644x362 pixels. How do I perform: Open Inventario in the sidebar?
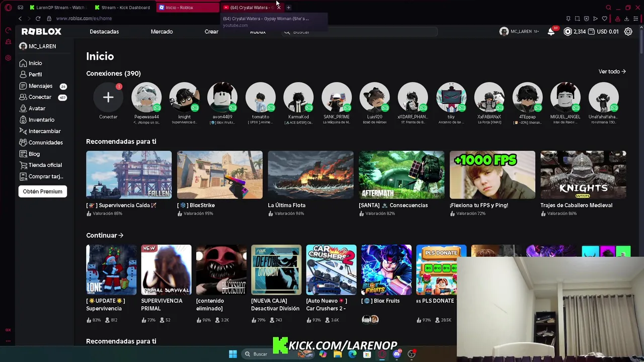click(x=37, y=120)
